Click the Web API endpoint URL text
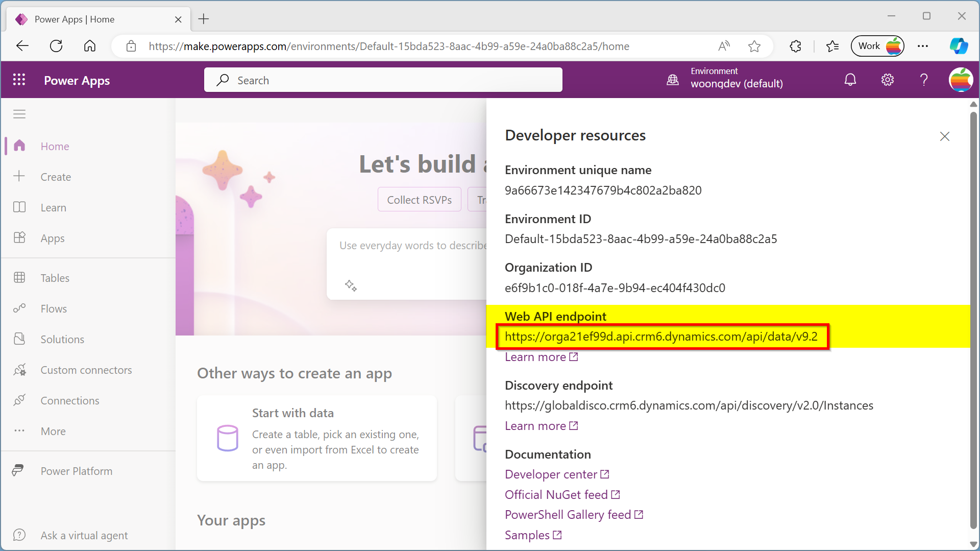Viewport: 980px width, 551px height. 661,337
